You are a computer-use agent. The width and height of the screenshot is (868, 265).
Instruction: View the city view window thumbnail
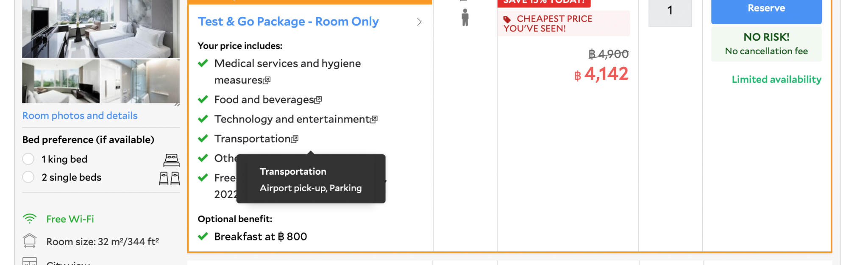61,81
